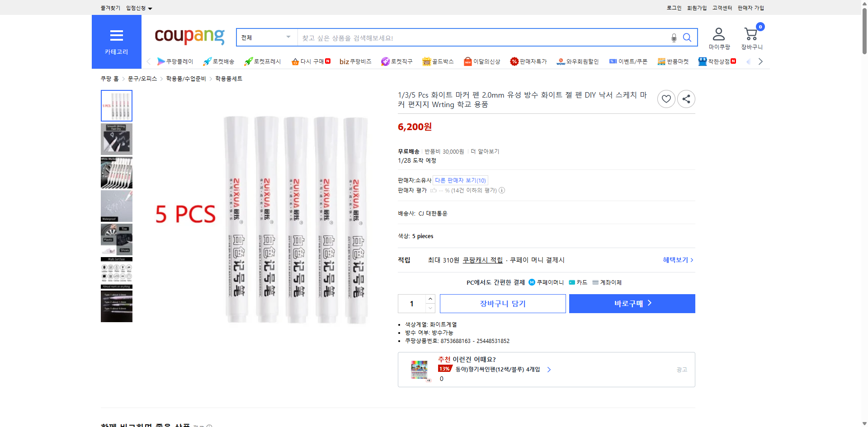Image resolution: width=868 pixels, height=427 pixels.
Task: Click the right arrow to scroll category ribbon
Action: pos(760,61)
